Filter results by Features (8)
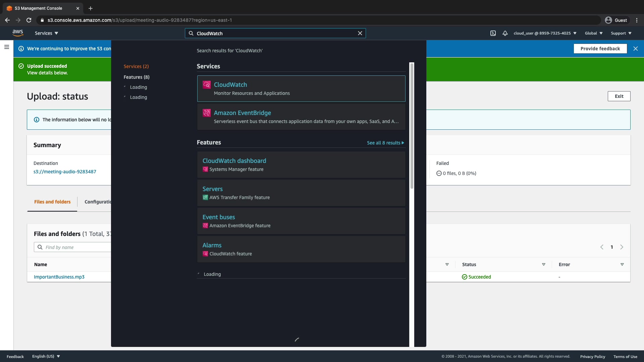The width and height of the screenshot is (644, 362). [137, 77]
